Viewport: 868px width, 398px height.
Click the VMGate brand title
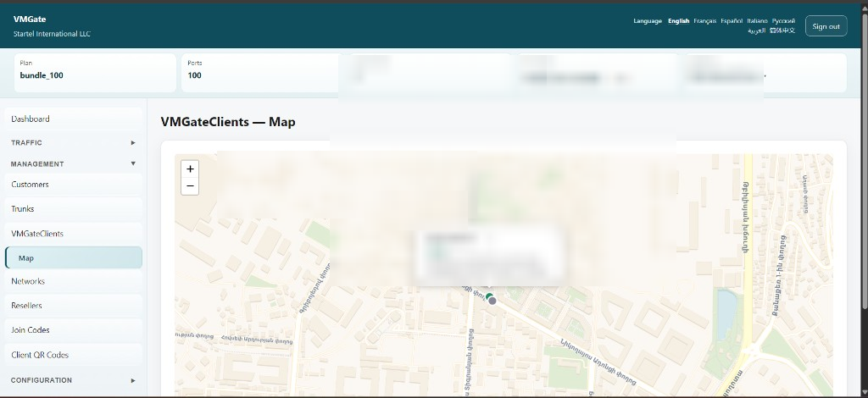coord(30,19)
